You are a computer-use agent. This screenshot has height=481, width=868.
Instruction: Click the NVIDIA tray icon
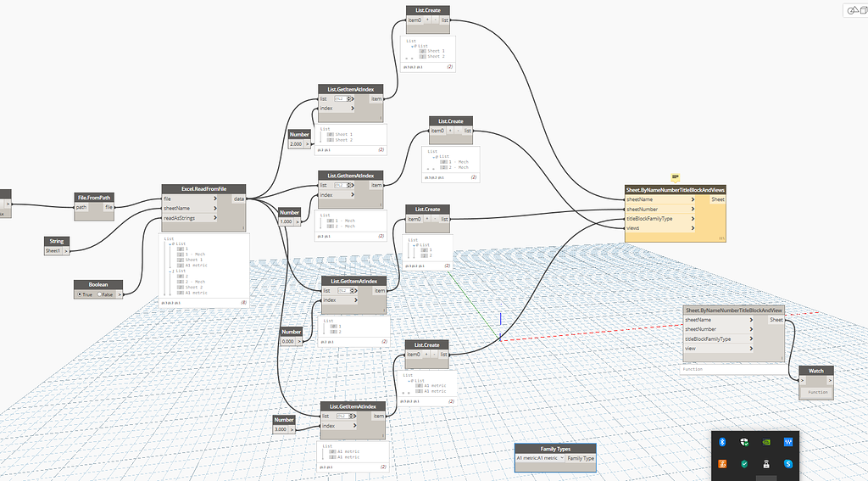coord(766,442)
